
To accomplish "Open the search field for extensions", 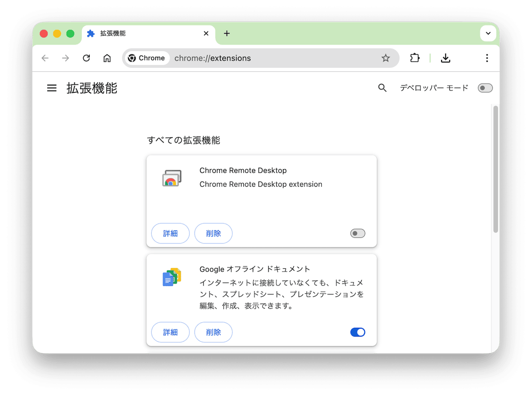I will (x=382, y=88).
